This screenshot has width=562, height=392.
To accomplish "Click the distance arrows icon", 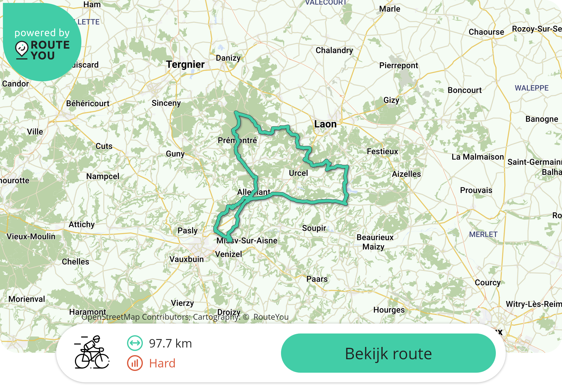I will pyautogui.click(x=135, y=343).
